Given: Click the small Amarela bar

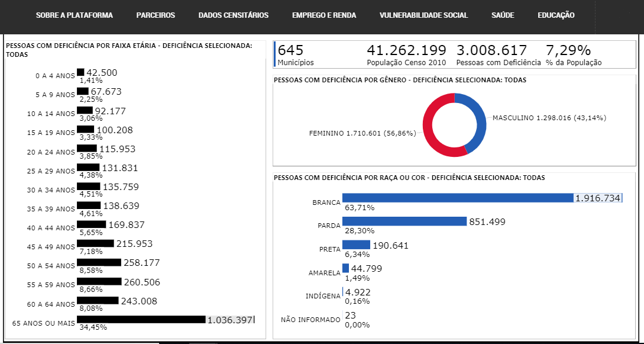Looking at the screenshot, I should (x=345, y=268).
